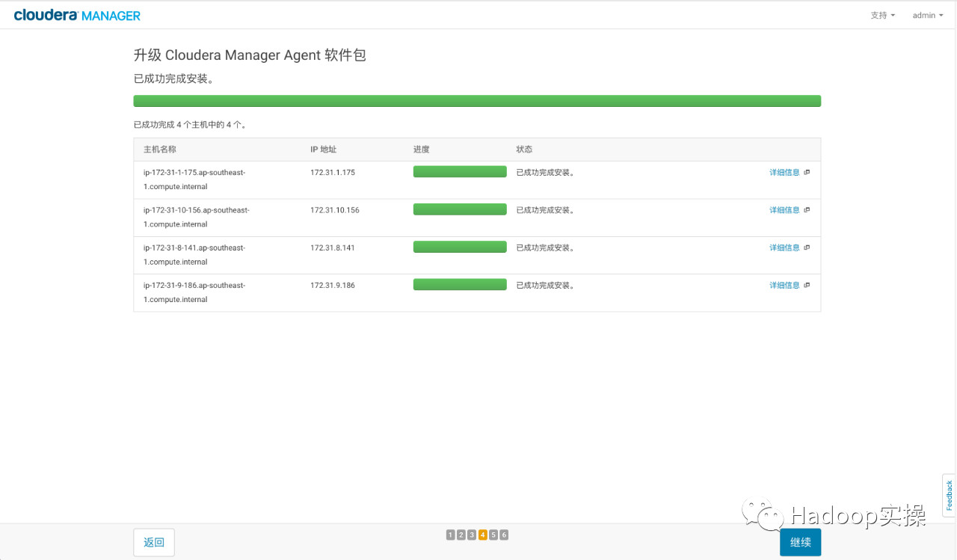Click status text in 172.31.10.156 row
Viewport: 957px width, 560px height.
(x=545, y=210)
